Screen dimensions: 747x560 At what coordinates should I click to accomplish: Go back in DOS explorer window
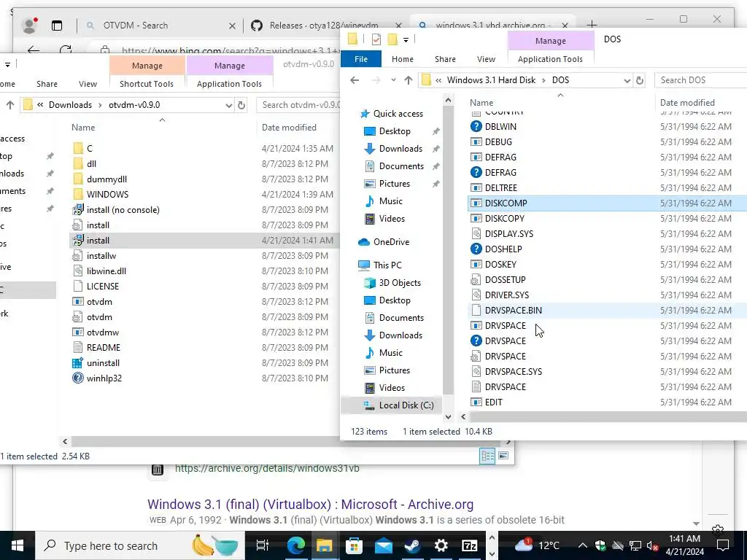coord(355,80)
